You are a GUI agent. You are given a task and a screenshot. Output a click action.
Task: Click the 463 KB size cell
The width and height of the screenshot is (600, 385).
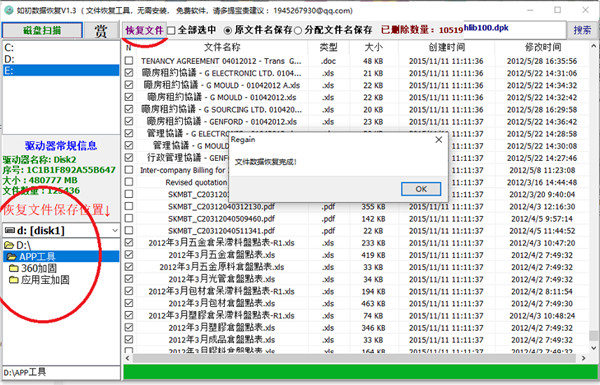pos(373,303)
